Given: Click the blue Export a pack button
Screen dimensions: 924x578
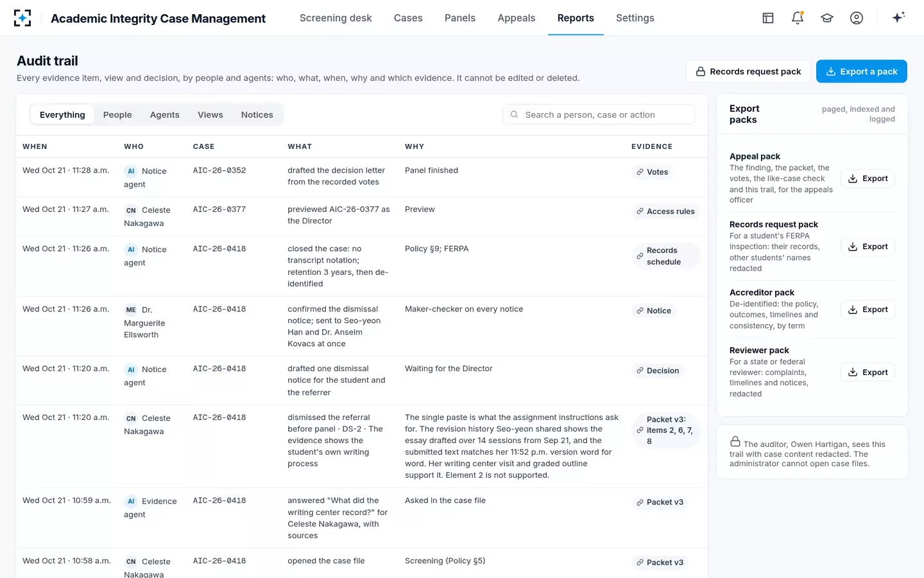Looking at the screenshot, I should tap(862, 71).
